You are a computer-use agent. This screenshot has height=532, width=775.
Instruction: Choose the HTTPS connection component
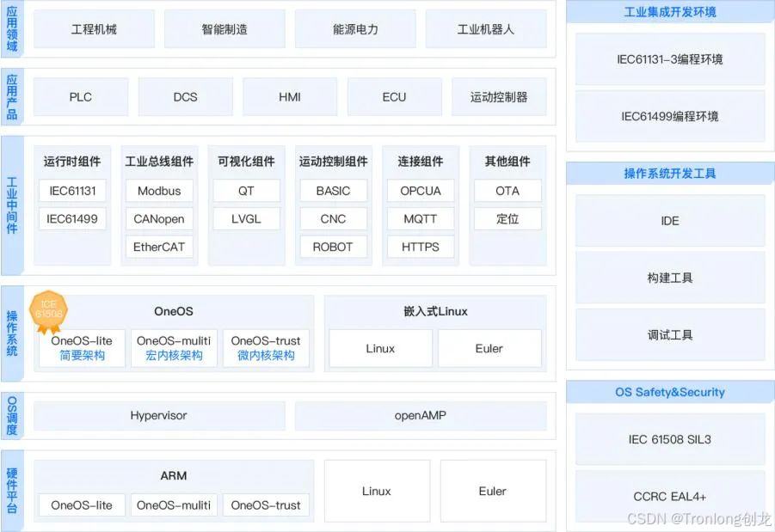(421, 247)
